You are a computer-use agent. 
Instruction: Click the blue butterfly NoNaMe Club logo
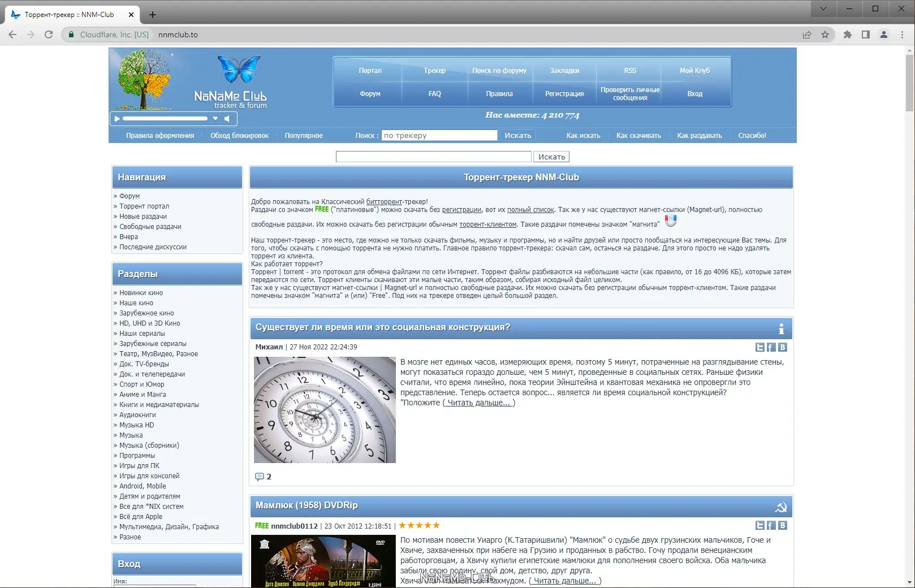(239, 70)
